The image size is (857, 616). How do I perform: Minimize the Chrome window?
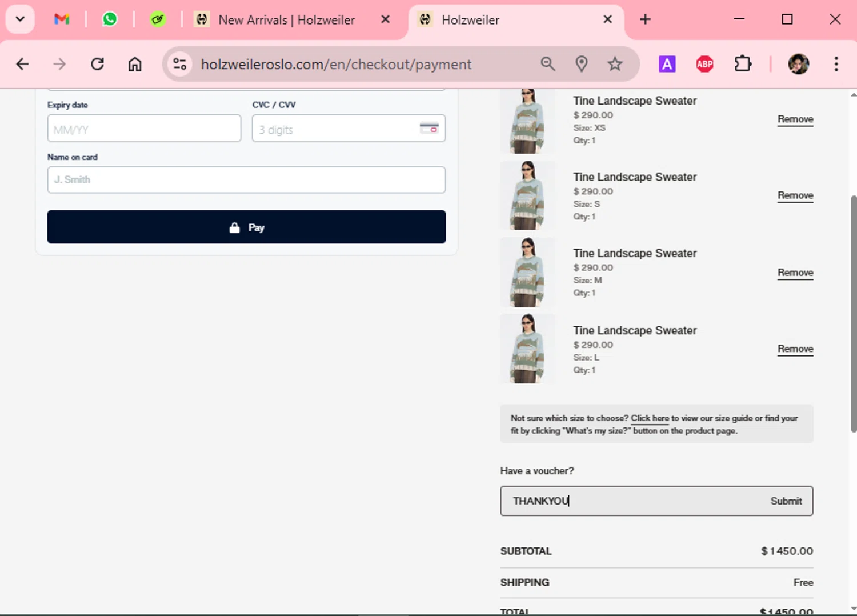(x=739, y=19)
